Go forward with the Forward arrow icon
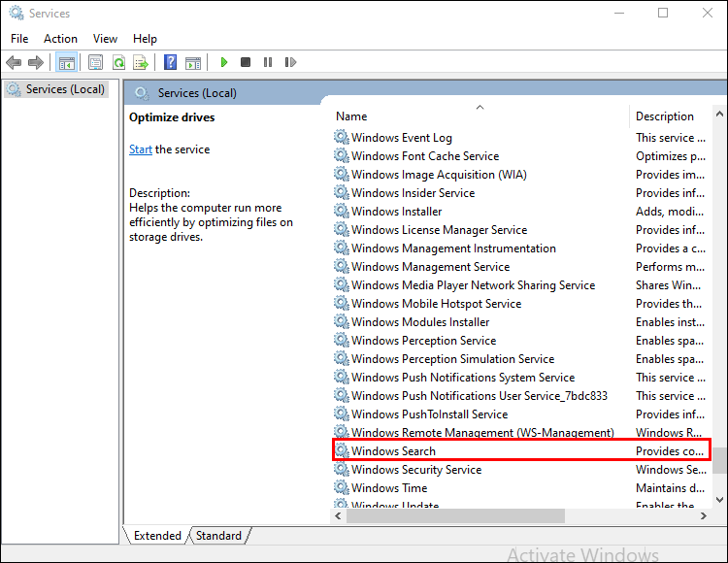Screen dimensions: 728x563 point(36,62)
